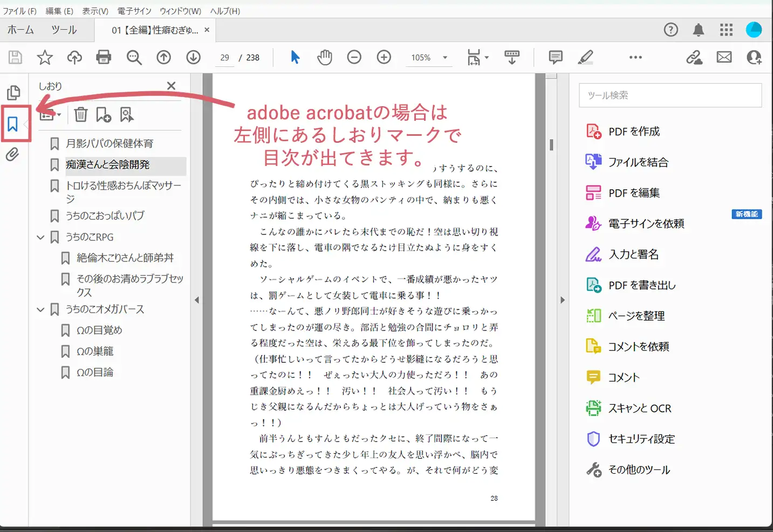Zoom in with the plus icon

click(384, 57)
